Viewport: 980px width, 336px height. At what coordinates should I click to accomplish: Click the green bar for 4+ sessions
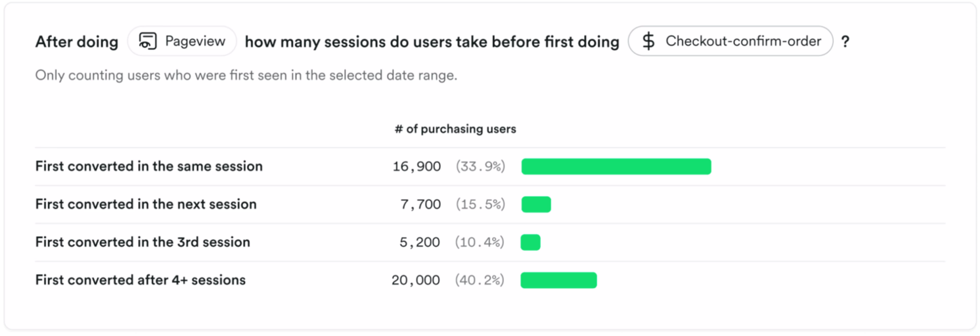(x=558, y=280)
